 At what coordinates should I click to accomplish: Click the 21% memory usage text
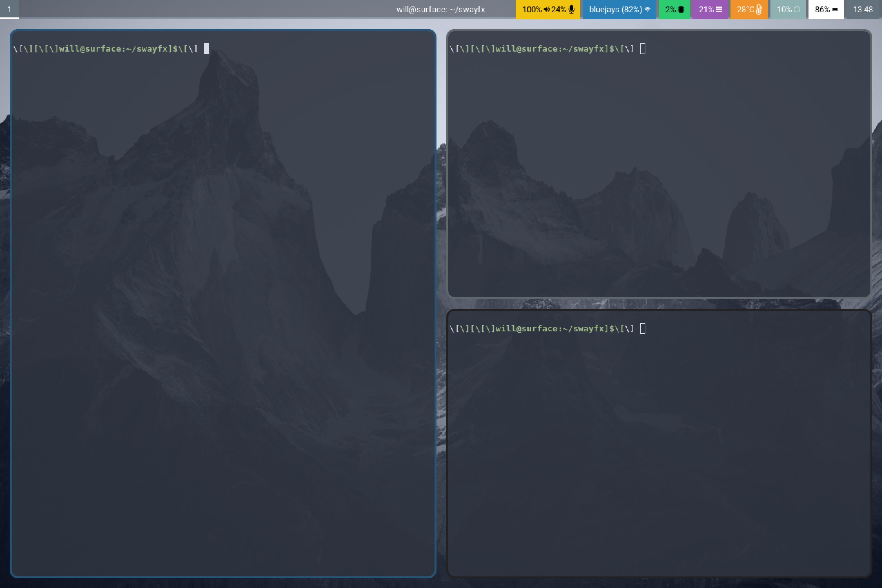(706, 9)
